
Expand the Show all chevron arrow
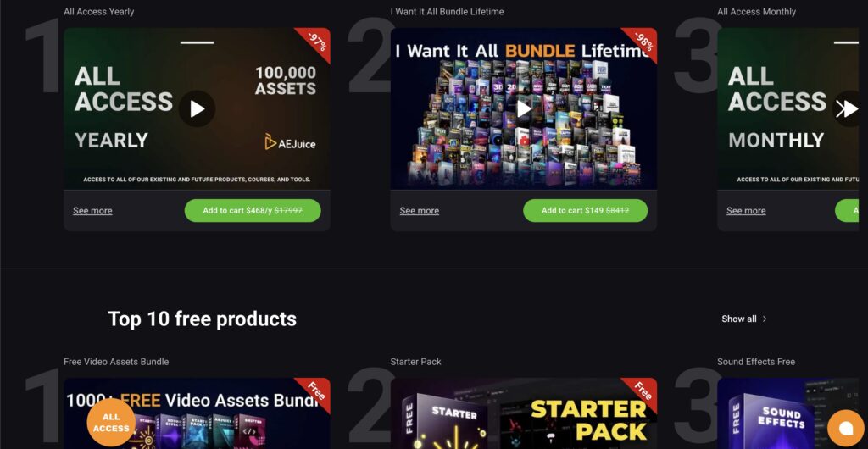pyautogui.click(x=765, y=319)
